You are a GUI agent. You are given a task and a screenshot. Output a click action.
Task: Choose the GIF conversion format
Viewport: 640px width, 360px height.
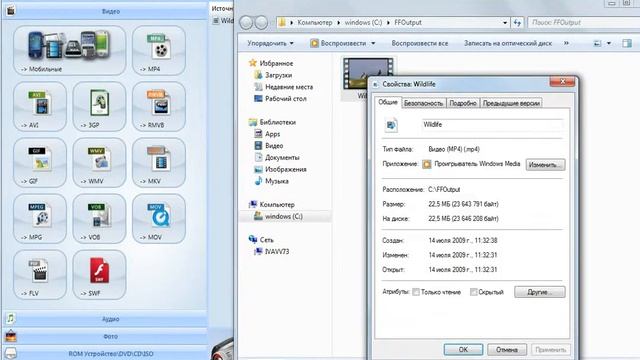tap(40, 162)
